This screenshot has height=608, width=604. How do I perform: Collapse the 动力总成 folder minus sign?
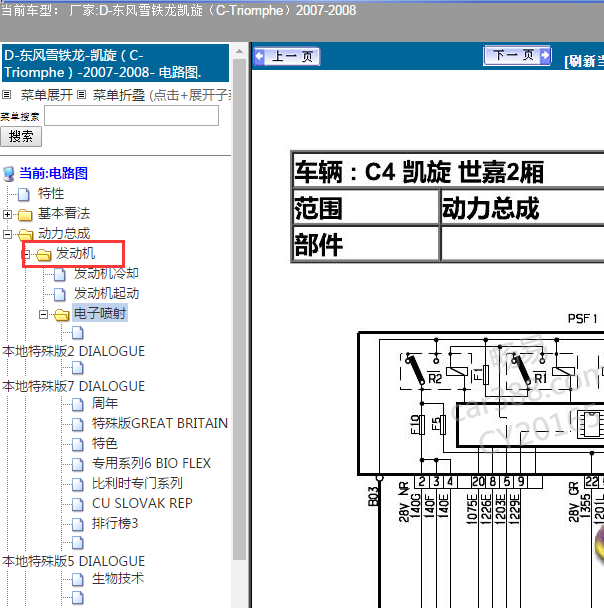point(7,234)
